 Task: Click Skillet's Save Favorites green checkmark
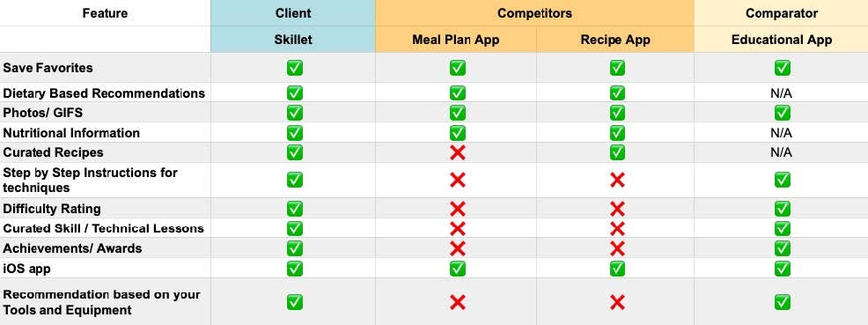(295, 68)
